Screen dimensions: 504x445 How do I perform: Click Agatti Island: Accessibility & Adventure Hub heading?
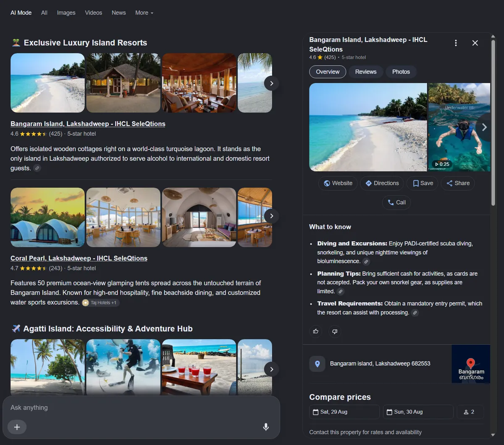(108, 329)
